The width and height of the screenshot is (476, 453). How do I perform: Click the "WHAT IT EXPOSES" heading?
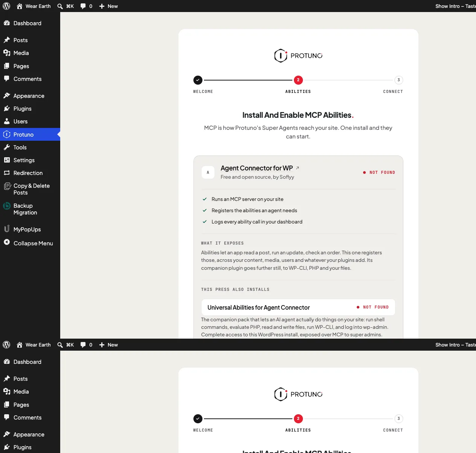(x=222, y=243)
